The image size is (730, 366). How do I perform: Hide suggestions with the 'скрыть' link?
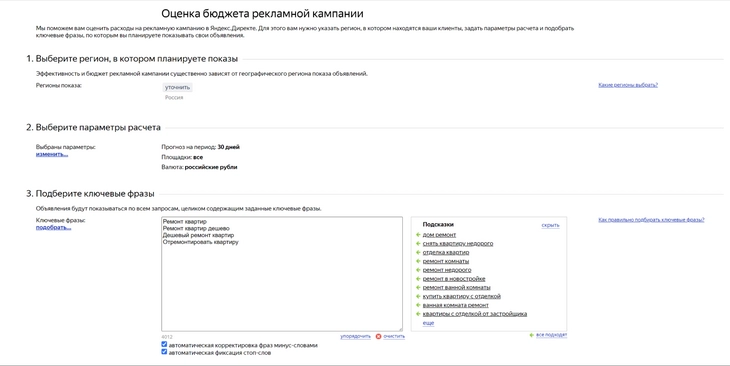pyautogui.click(x=550, y=225)
